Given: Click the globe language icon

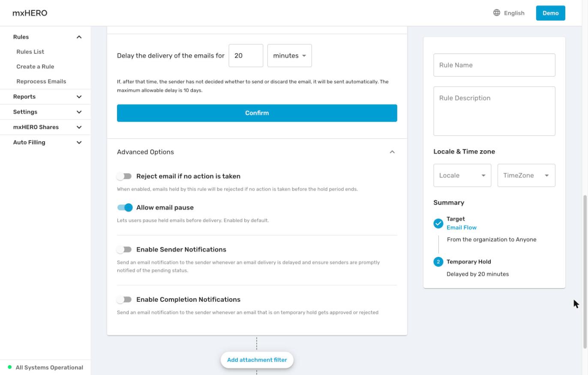Looking at the screenshot, I should click(x=497, y=13).
